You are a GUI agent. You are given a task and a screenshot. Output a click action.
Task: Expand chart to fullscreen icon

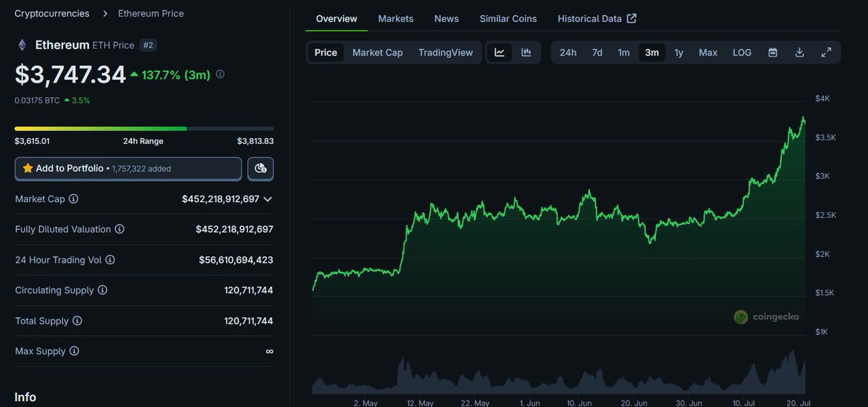tap(826, 52)
